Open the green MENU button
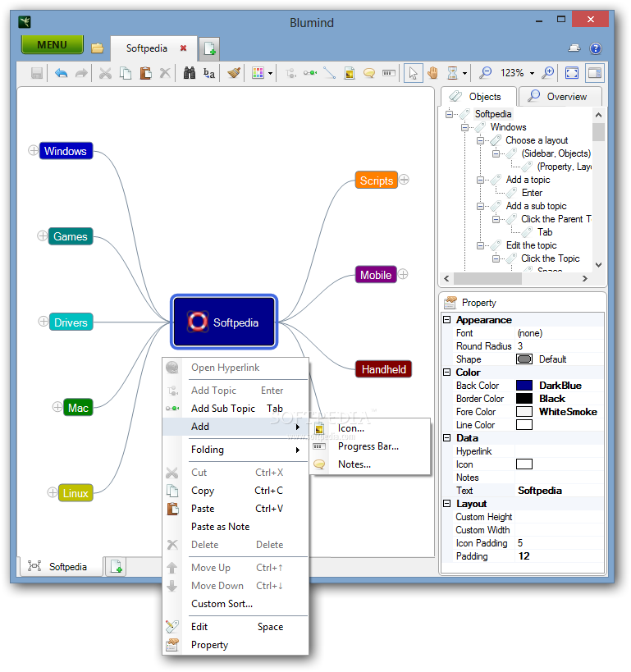The width and height of the screenshot is (631, 672). tap(53, 44)
